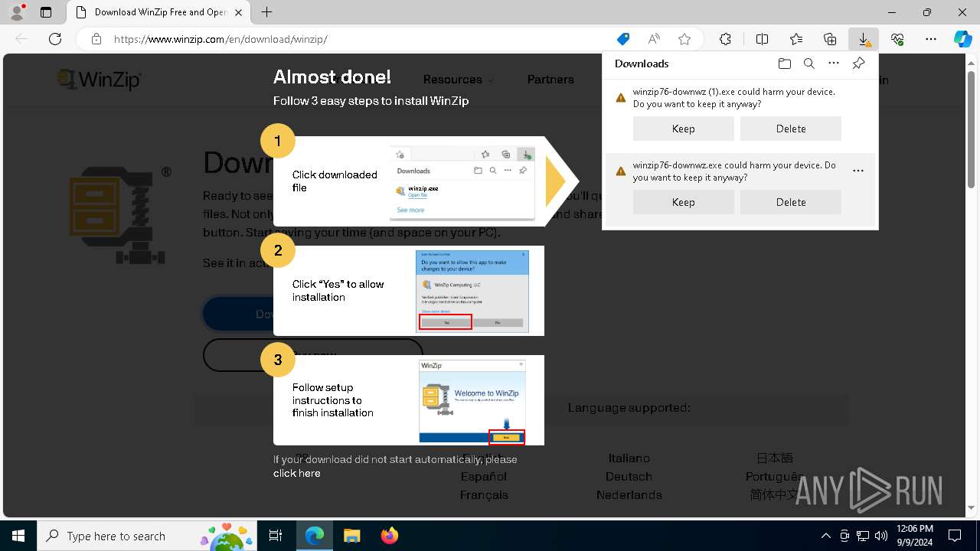The width and height of the screenshot is (980, 551).
Task: Select 日本語 language
Action: click(775, 458)
